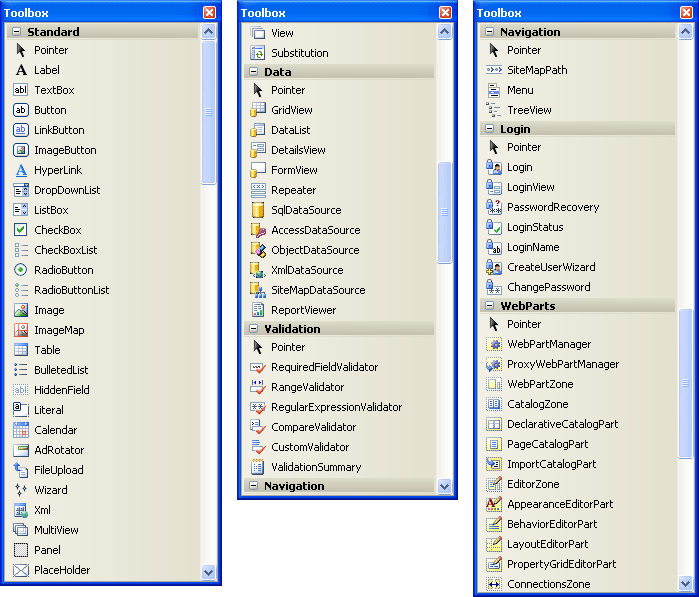Image resolution: width=699 pixels, height=597 pixels.
Task: Choose the Wizard control icon
Action: (21, 490)
